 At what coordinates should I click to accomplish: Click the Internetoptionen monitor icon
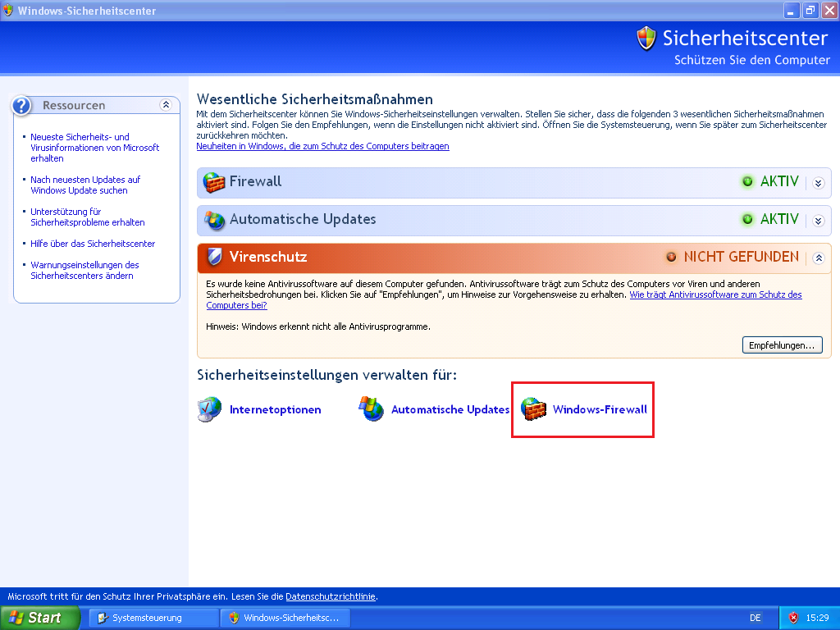coord(209,409)
